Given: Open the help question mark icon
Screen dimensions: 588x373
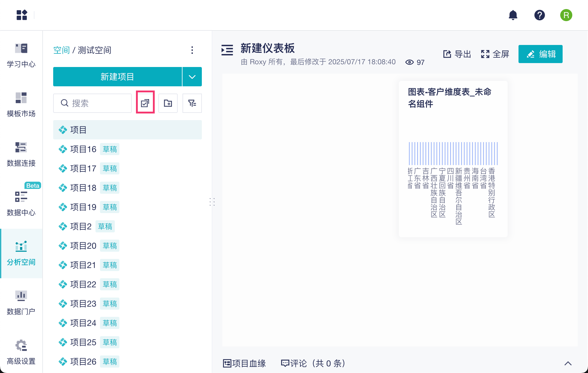Looking at the screenshot, I should pyautogui.click(x=539, y=15).
